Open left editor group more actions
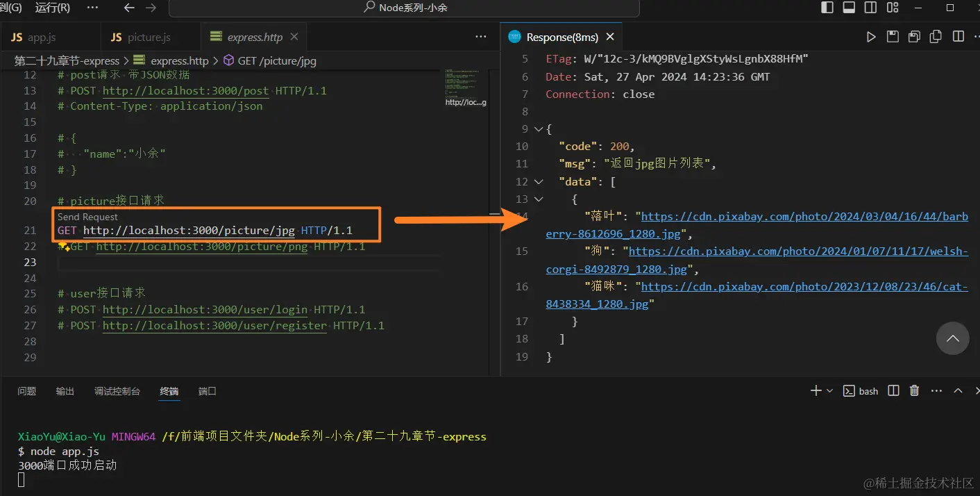 [x=481, y=37]
